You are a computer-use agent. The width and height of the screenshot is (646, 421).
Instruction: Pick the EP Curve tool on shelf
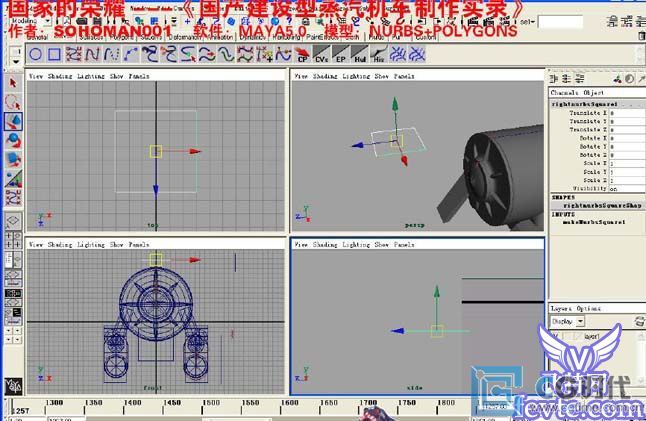pos(92,54)
